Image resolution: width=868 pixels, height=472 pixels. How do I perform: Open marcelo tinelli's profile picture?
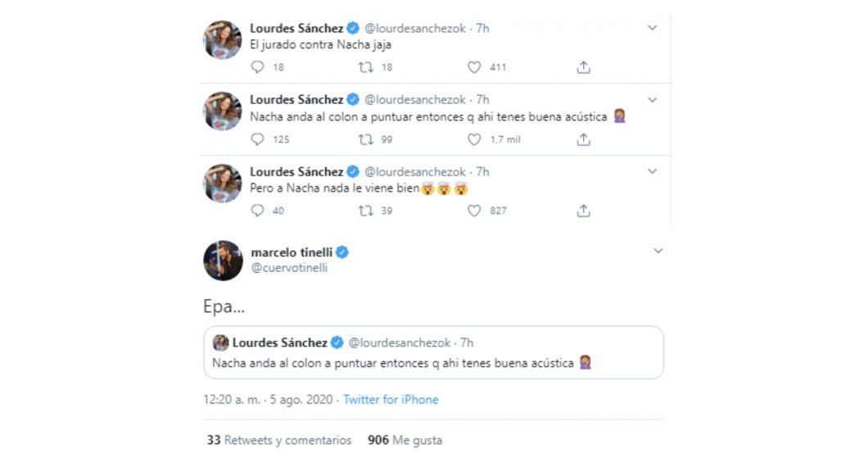pyautogui.click(x=223, y=261)
